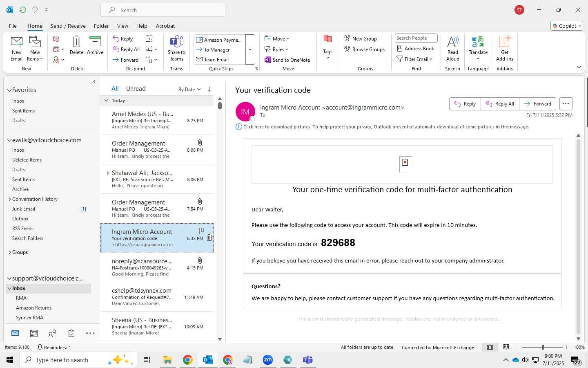Open the Address Book
Screen dimensions: 588x368
coord(416,48)
